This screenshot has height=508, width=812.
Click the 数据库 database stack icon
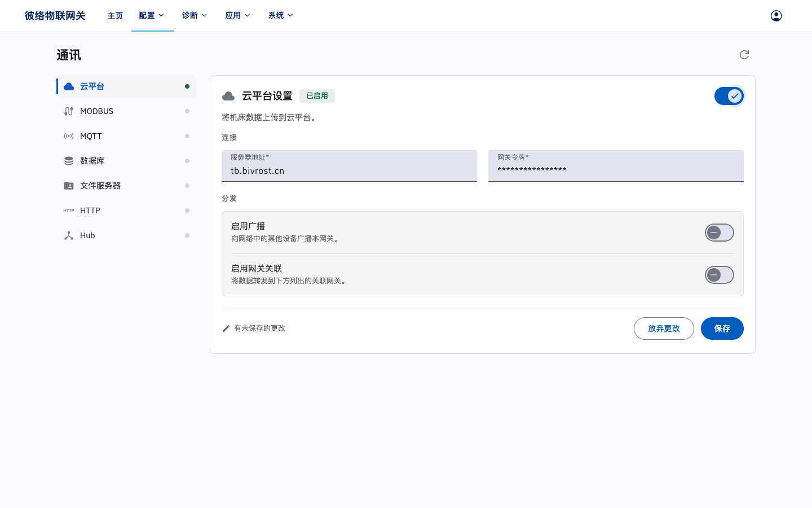(69, 161)
